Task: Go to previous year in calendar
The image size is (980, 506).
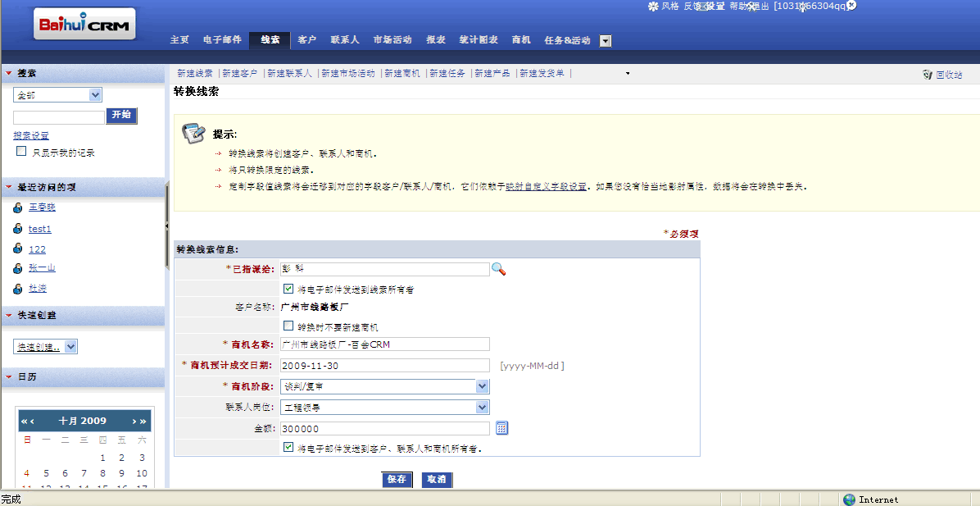Action: 24,421
